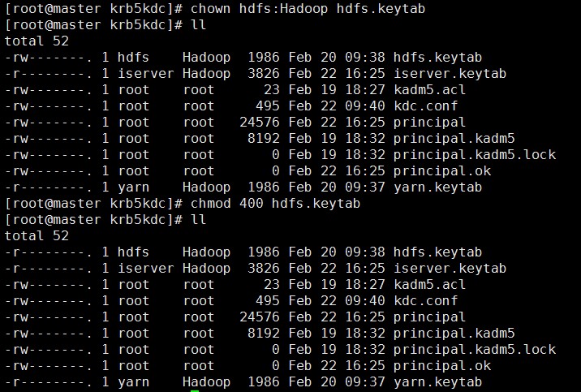Click the chown hdfs:Hadoop hdfs.keytab command
This screenshot has width=581, height=392.
[308, 8]
